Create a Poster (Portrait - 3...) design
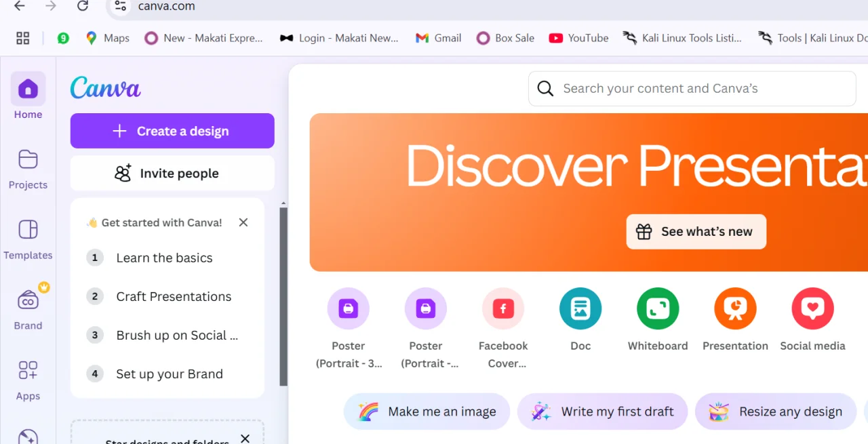Screen dimensions: 868x444 [x=349, y=329]
